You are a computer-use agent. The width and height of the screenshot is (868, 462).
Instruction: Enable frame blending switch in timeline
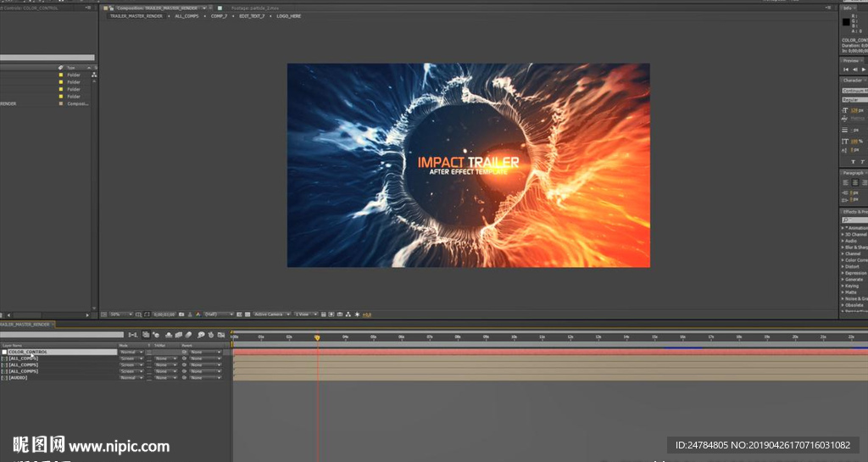tap(178, 335)
